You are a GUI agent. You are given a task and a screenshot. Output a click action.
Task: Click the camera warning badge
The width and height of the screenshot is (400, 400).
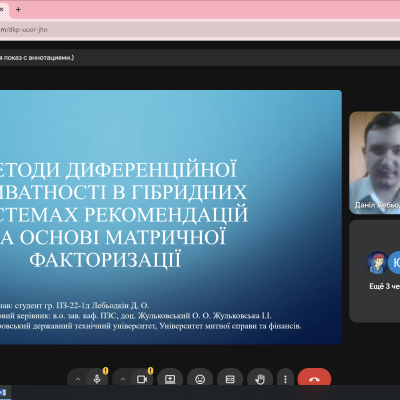point(150,371)
